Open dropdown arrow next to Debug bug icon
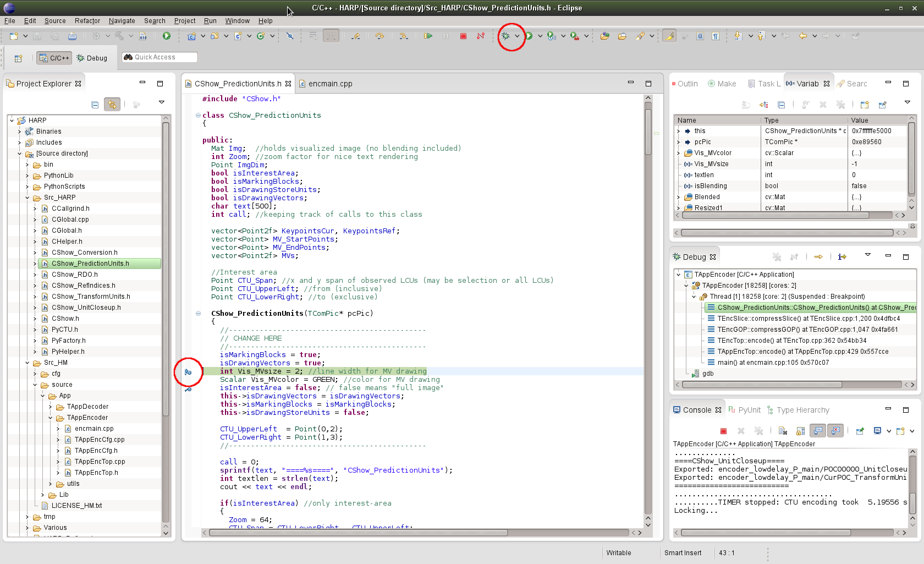Image resolution: width=924 pixels, height=564 pixels. coord(517,36)
